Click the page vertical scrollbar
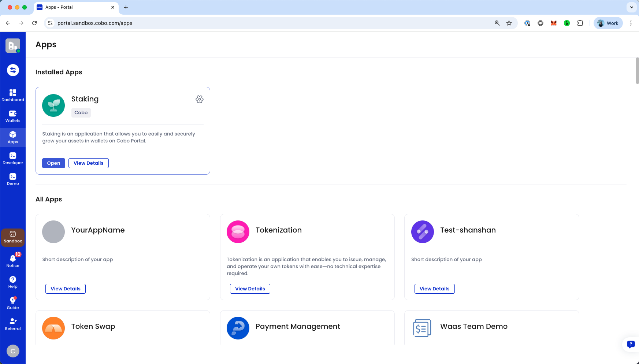The height and width of the screenshot is (364, 639). [x=636, y=71]
